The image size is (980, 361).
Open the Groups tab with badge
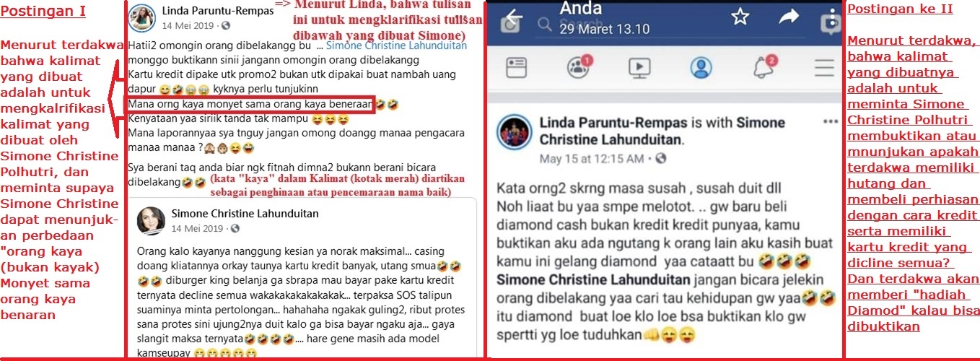tap(578, 66)
